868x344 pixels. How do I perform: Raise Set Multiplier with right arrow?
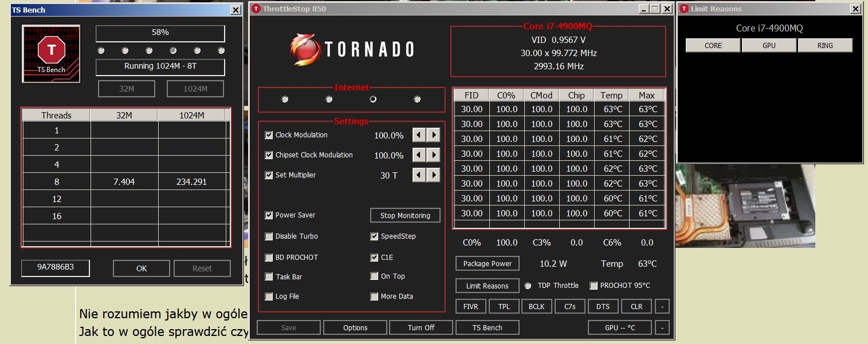(434, 175)
